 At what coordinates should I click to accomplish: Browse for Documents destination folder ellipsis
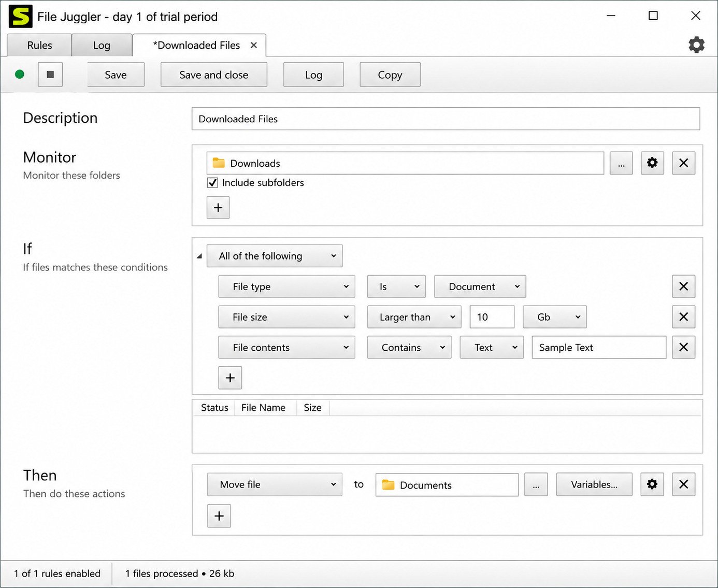click(536, 484)
